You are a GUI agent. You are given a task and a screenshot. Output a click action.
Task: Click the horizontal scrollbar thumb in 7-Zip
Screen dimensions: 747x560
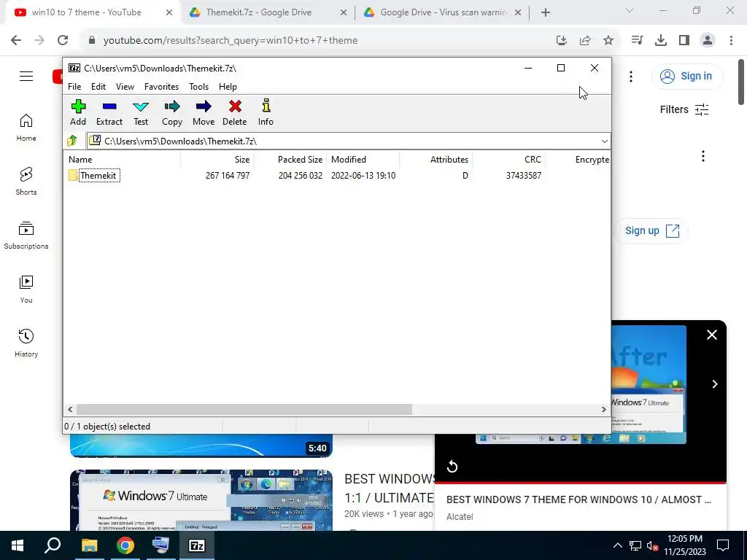244,410
